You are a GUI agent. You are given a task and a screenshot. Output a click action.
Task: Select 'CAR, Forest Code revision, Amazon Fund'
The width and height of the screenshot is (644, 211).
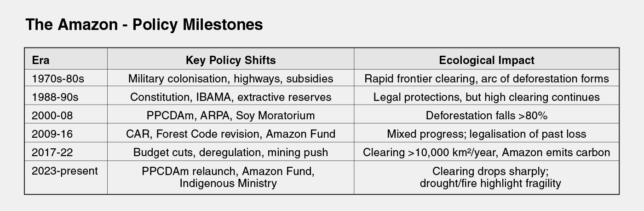tap(230, 134)
